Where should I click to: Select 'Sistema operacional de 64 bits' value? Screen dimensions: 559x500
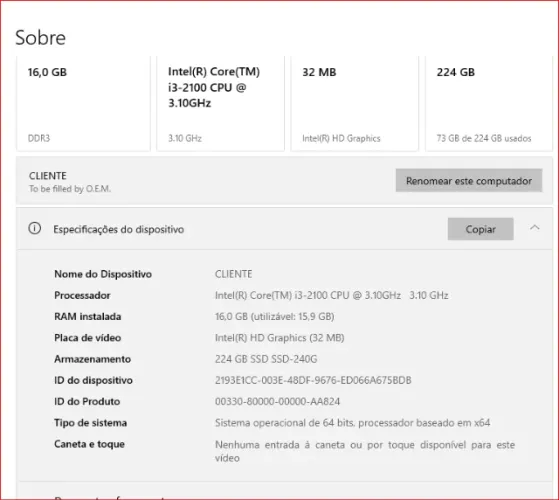tap(352, 423)
